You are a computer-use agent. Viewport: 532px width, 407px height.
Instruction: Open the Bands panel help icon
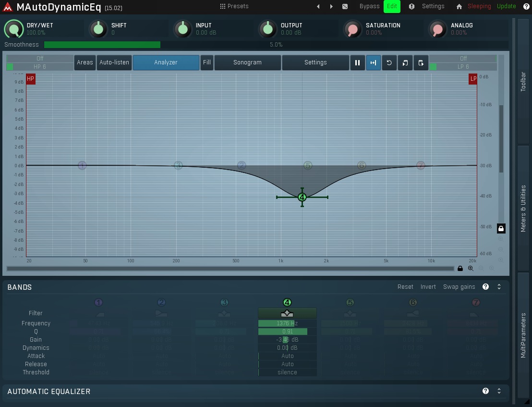[485, 286]
